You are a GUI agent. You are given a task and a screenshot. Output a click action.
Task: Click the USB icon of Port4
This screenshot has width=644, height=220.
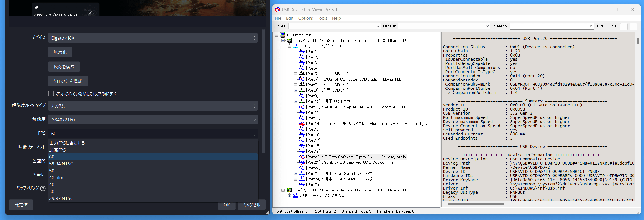pos(302,68)
